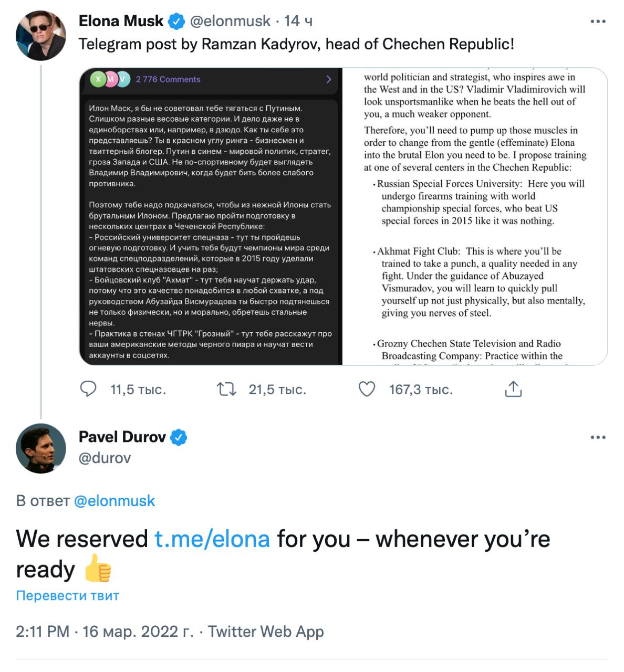The width and height of the screenshot is (624, 672).
Task: Open the Elona Musk profile name link
Action: 121,21
